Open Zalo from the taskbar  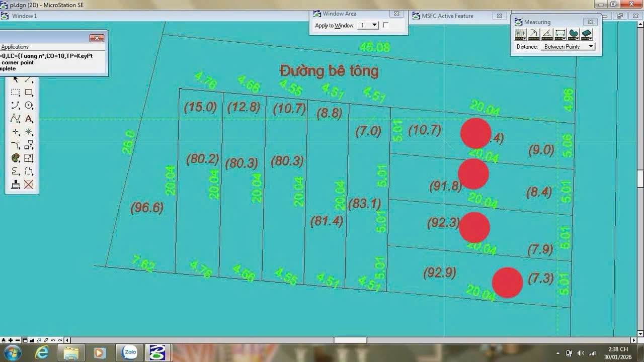[130, 352]
